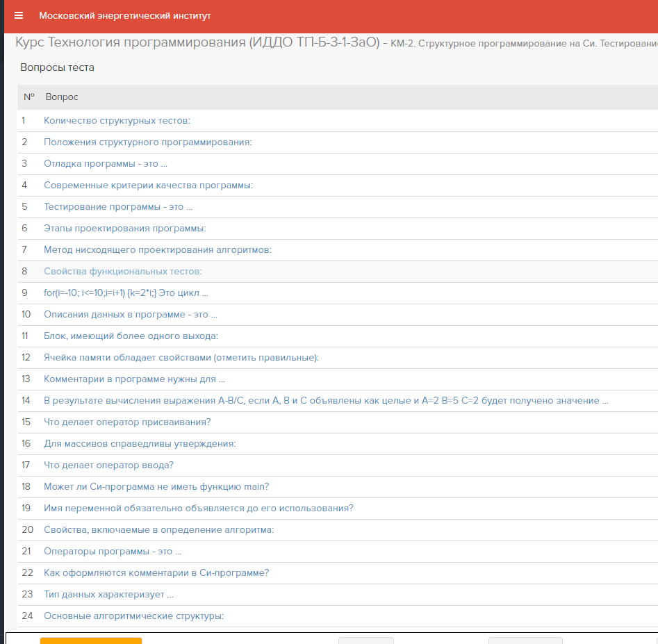Open question 1 Количество структурных тестов
This screenshot has height=644, width=658.
[x=117, y=121]
